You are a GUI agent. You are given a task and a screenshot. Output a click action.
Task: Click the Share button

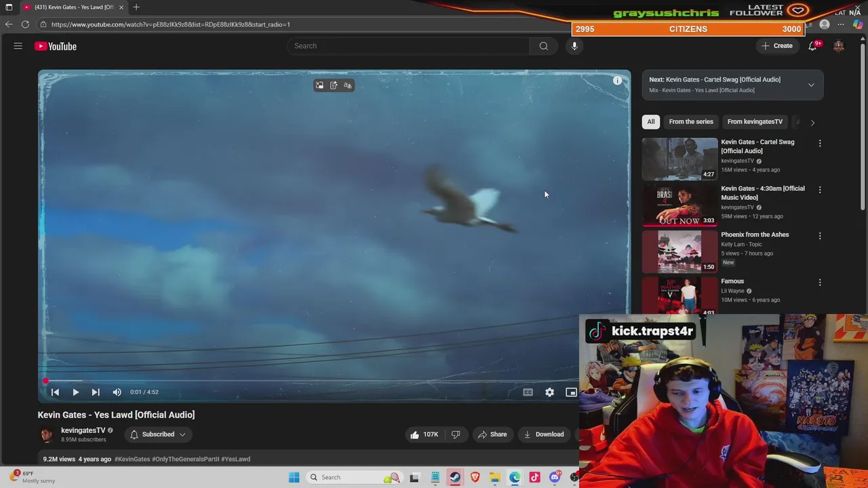492,434
